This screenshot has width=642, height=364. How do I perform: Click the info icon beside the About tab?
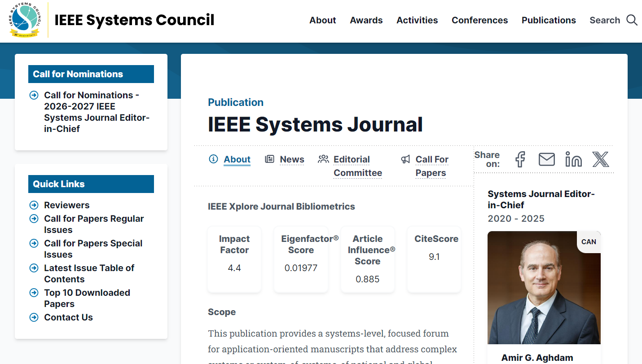tap(213, 159)
